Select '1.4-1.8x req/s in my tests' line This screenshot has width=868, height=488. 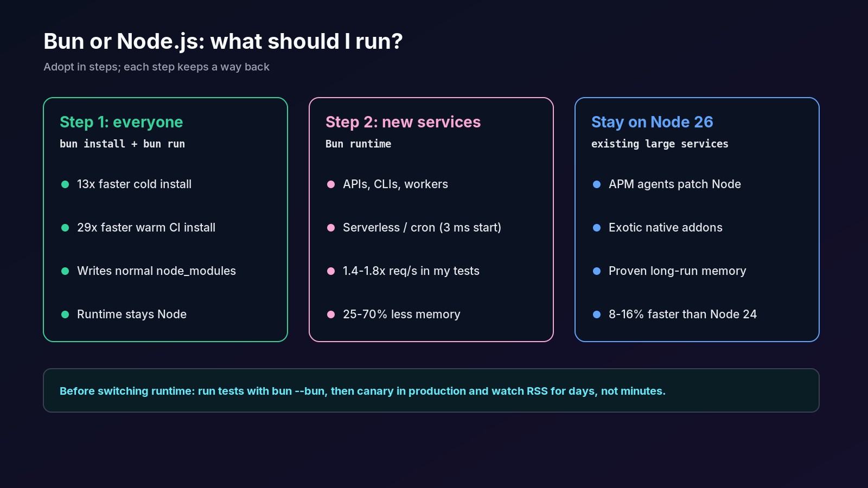[411, 271]
